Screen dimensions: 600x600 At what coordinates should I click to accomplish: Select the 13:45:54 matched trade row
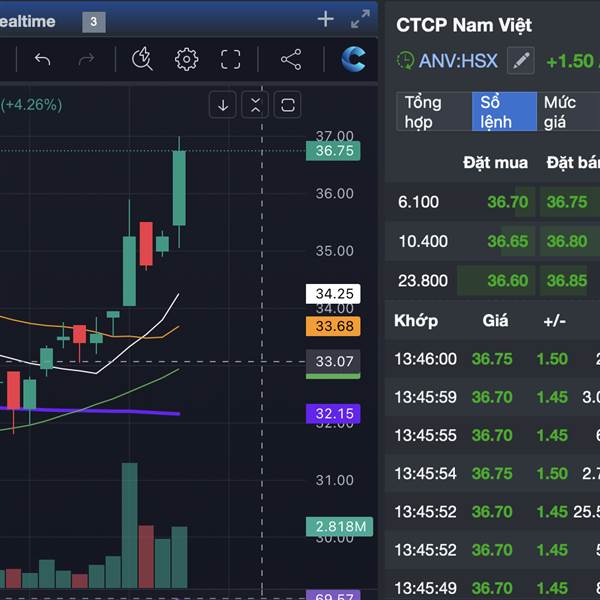click(492, 474)
